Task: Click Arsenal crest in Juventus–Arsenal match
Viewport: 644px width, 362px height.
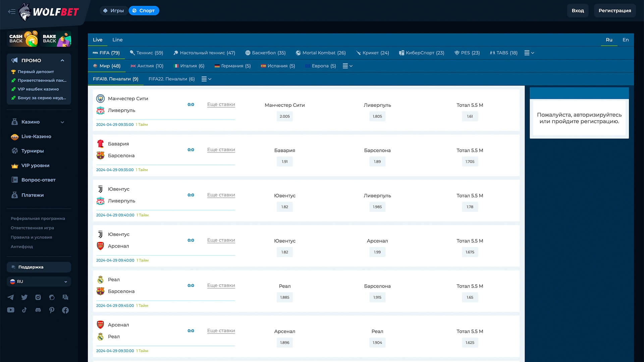Action: coord(100,246)
